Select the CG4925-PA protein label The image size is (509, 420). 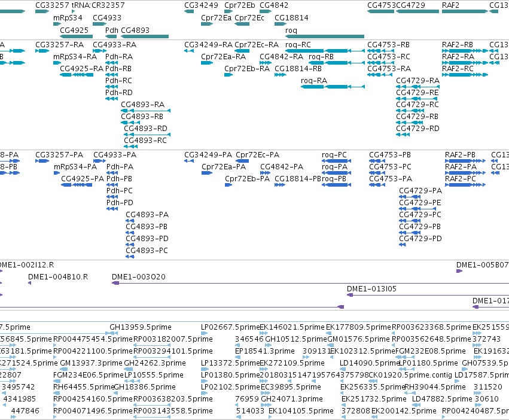pyautogui.click(x=83, y=179)
